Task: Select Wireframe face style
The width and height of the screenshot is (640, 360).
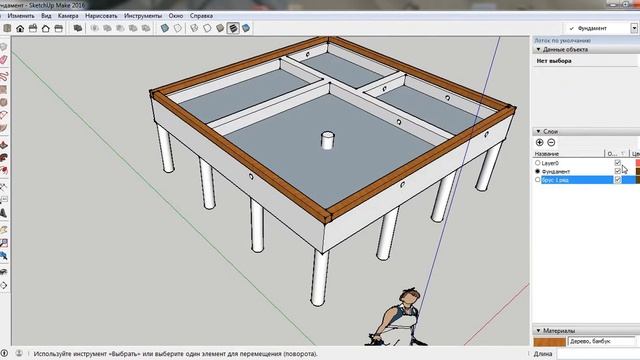Action: pos(194,28)
